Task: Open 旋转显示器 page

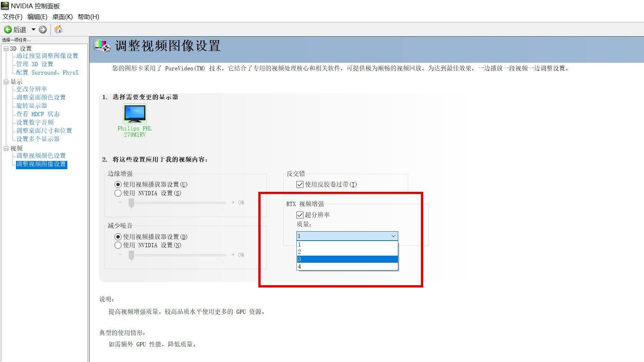Action: tap(32, 106)
